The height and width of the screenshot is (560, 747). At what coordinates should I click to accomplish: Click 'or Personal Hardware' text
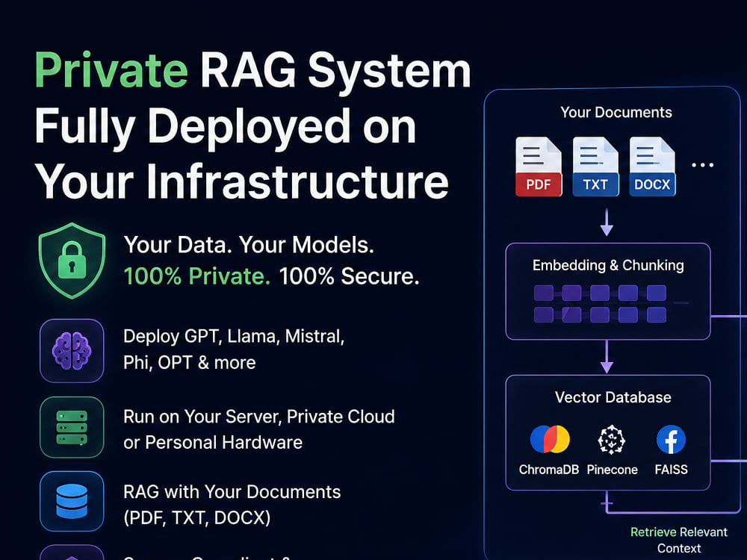point(213,443)
